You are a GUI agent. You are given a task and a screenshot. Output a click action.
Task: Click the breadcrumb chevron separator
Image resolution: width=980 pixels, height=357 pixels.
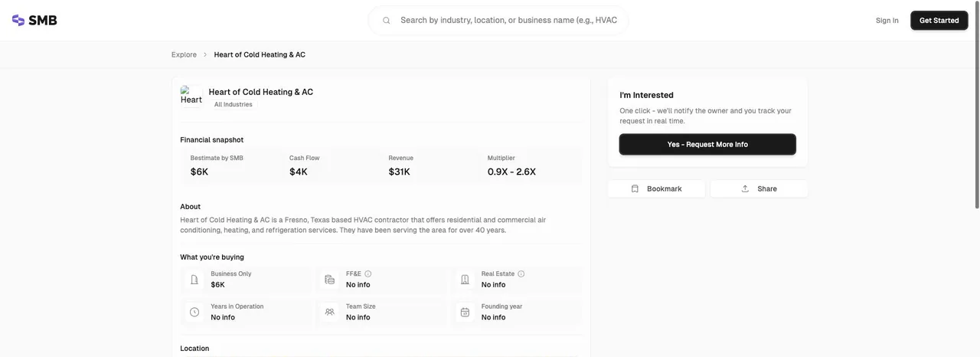[x=205, y=54]
